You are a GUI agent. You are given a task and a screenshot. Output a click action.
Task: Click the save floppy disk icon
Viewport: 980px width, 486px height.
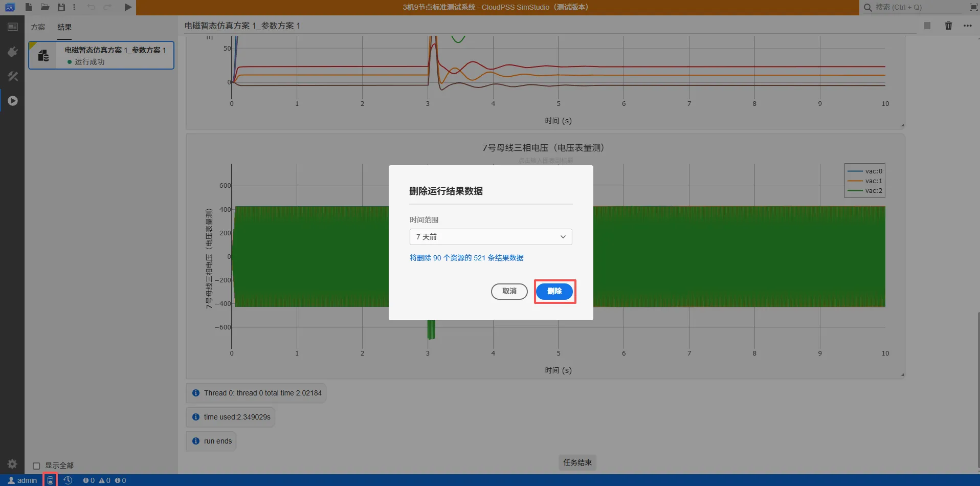pyautogui.click(x=61, y=7)
